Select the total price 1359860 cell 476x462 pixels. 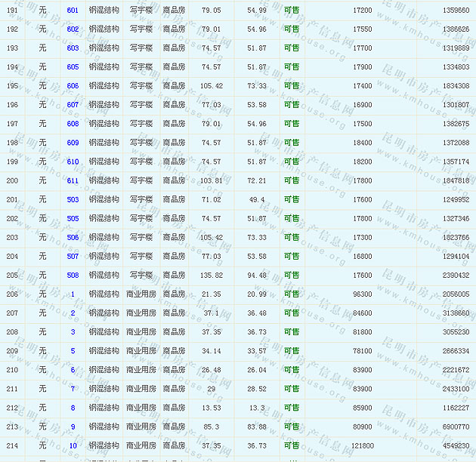[455, 10]
